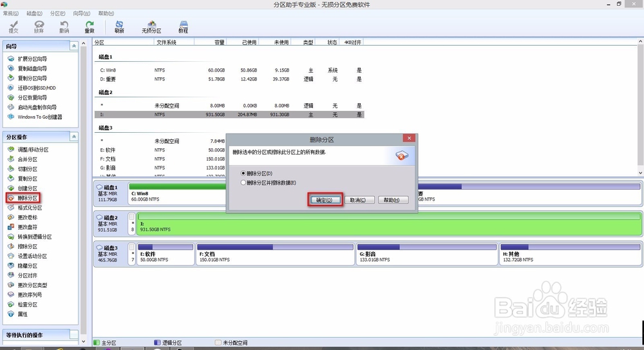644x350 pixels.
Task: Click the 提交 (Apply) checkmark toolbar icon
Action: coord(14,27)
